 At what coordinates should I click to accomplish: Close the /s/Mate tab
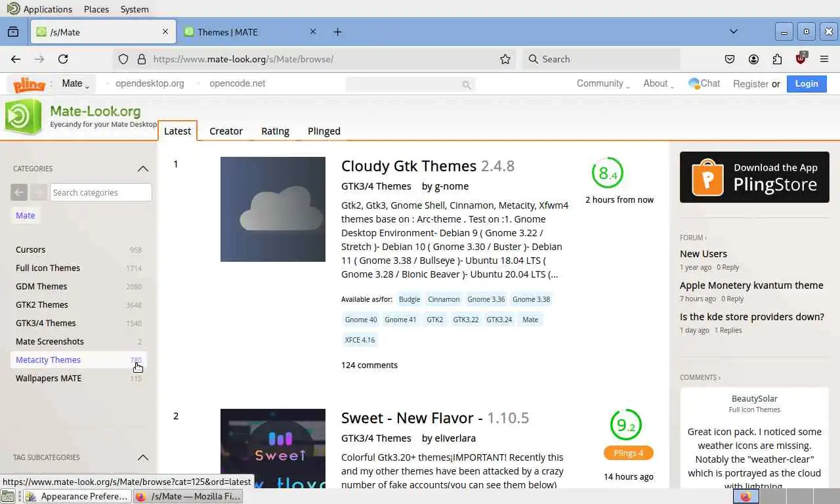[165, 31]
